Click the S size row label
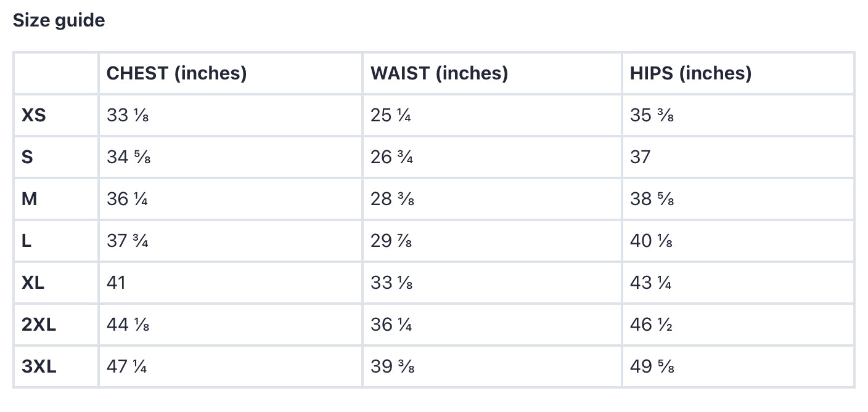The image size is (868, 412). [27, 157]
